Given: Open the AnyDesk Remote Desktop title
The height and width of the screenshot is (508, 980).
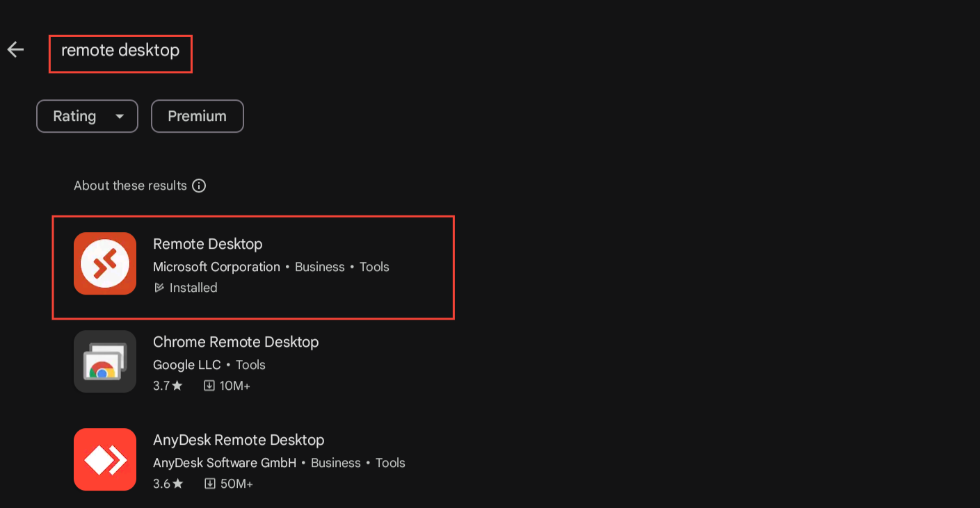Looking at the screenshot, I should [x=239, y=440].
